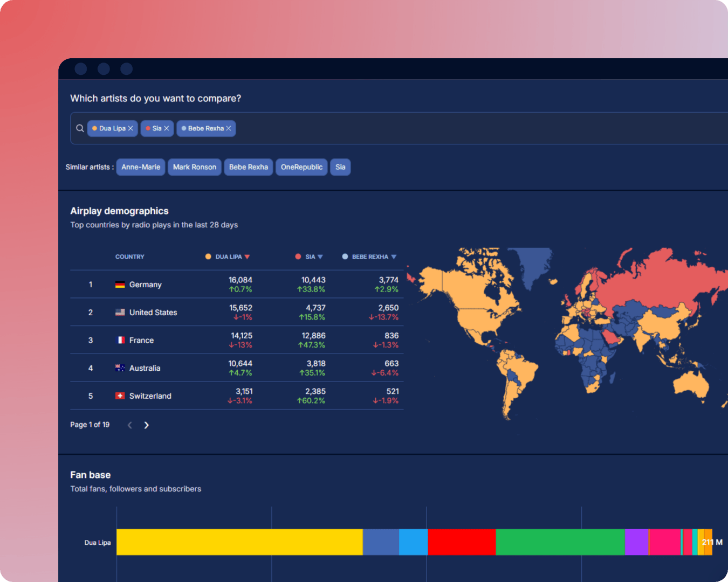Click France's flag icon in row three
The image size is (728, 582).
click(x=120, y=340)
